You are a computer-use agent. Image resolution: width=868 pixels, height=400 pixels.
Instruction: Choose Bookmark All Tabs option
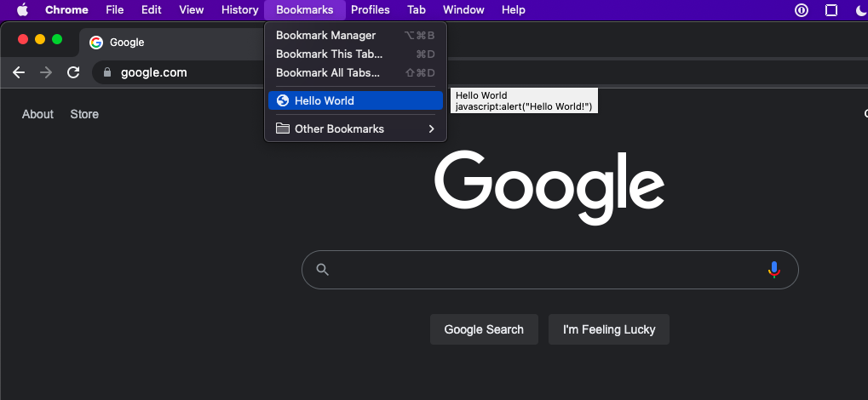click(x=327, y=73)
